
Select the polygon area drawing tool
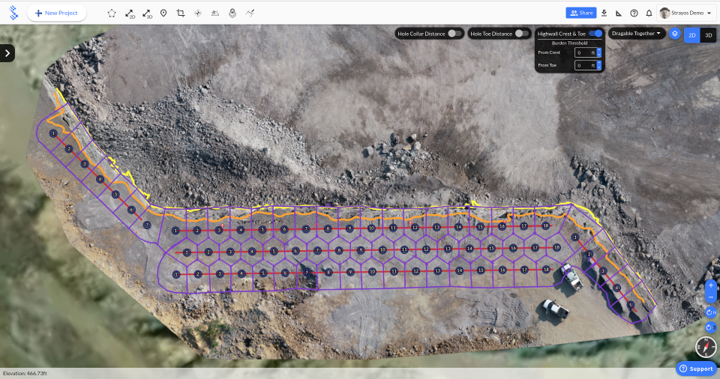coord(112,13)
